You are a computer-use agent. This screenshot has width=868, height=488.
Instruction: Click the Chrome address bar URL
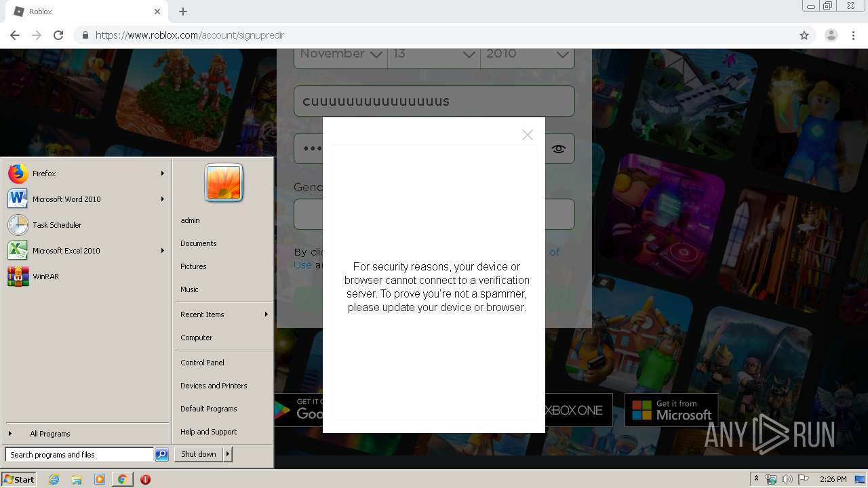tap(190, 35)
